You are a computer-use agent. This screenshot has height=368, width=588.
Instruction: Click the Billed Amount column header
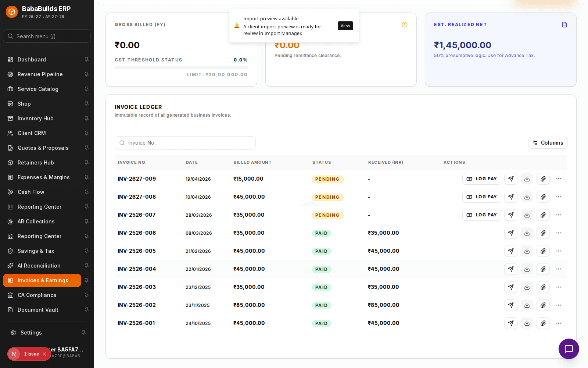click(x=252, y=162)
